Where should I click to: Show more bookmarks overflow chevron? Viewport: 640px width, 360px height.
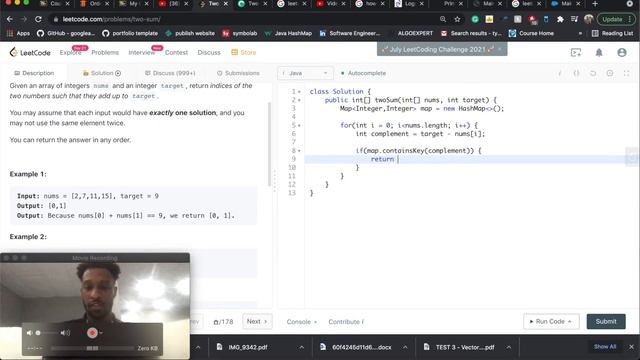580,33
